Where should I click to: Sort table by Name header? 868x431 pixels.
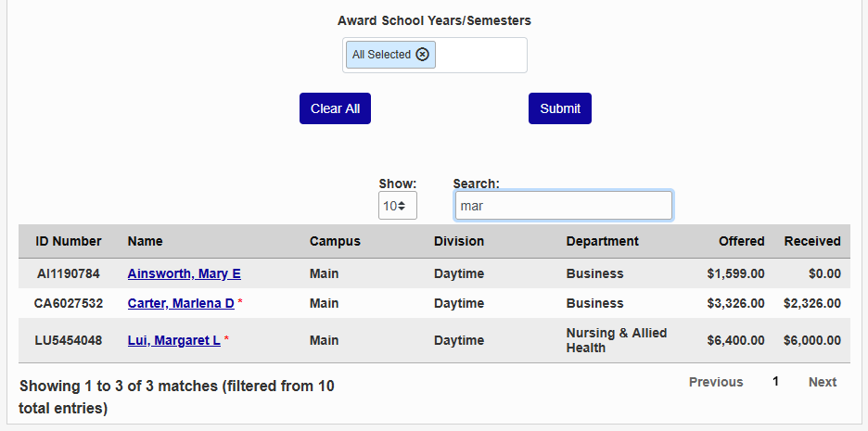pos(146,241)
